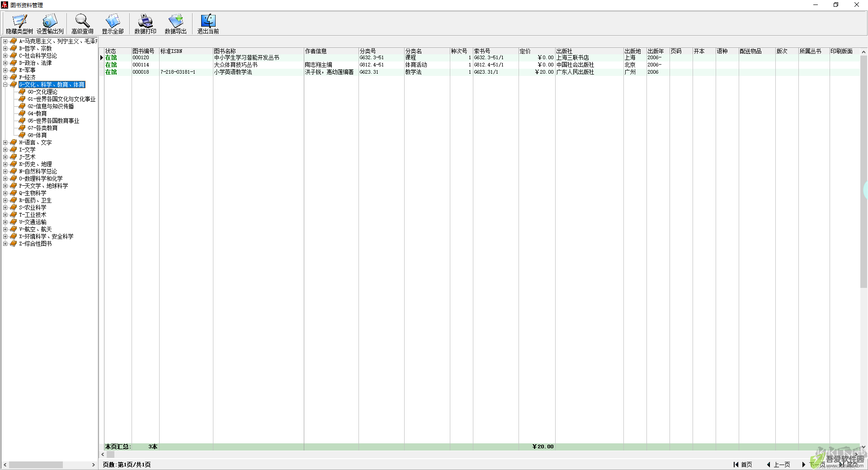Click the tree panel right scroll arrow
Image resolution: width=868 pixels, height=470 pixels.
coord(94,465)
